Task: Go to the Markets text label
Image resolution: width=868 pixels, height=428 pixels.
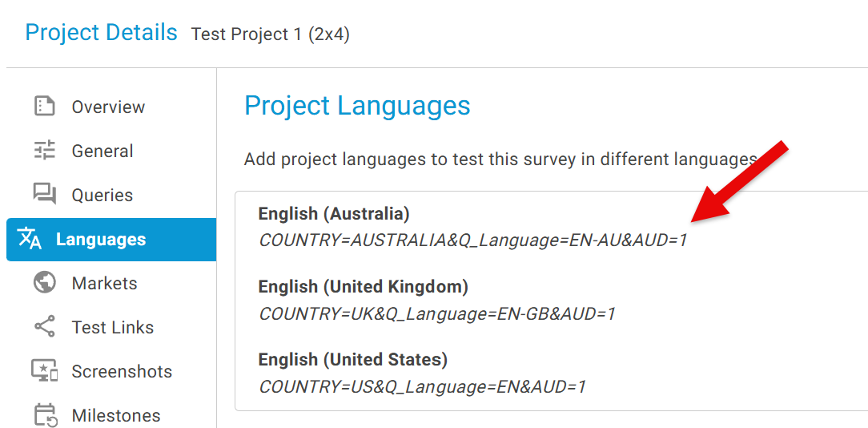Action: tap(104, 283)
